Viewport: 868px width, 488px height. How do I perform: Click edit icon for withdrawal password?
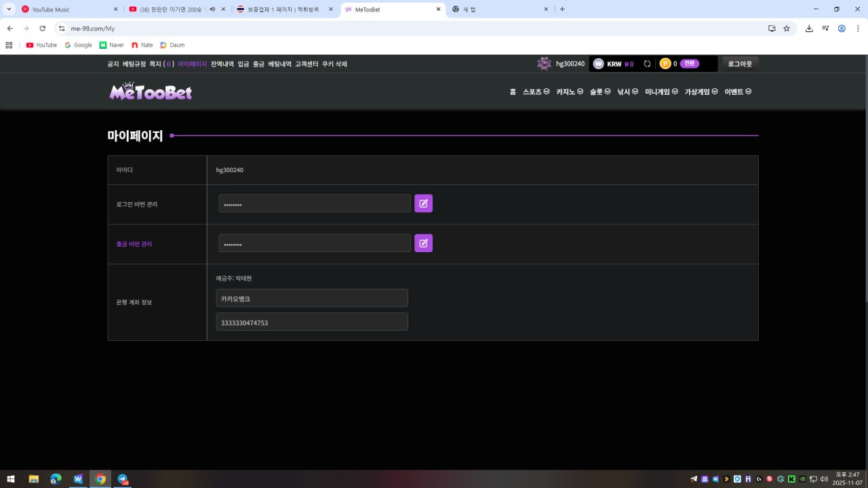(x=423, y=243)
